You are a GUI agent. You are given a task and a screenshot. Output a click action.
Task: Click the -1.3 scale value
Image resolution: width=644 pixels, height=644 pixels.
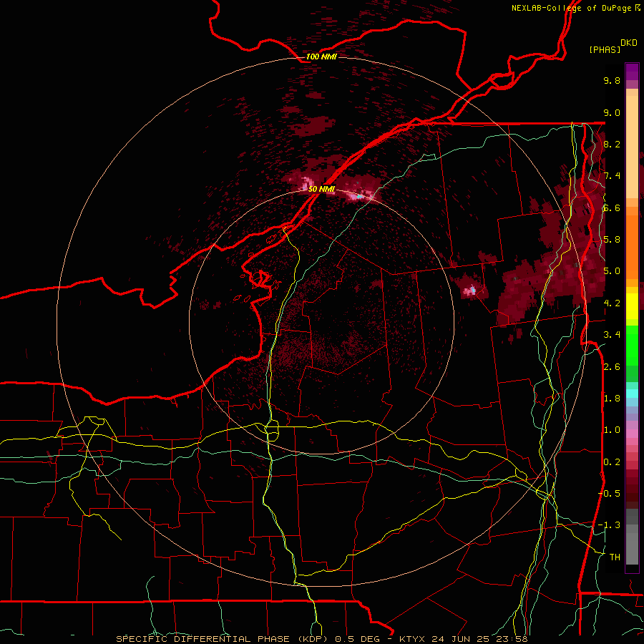tap(609, 526)
